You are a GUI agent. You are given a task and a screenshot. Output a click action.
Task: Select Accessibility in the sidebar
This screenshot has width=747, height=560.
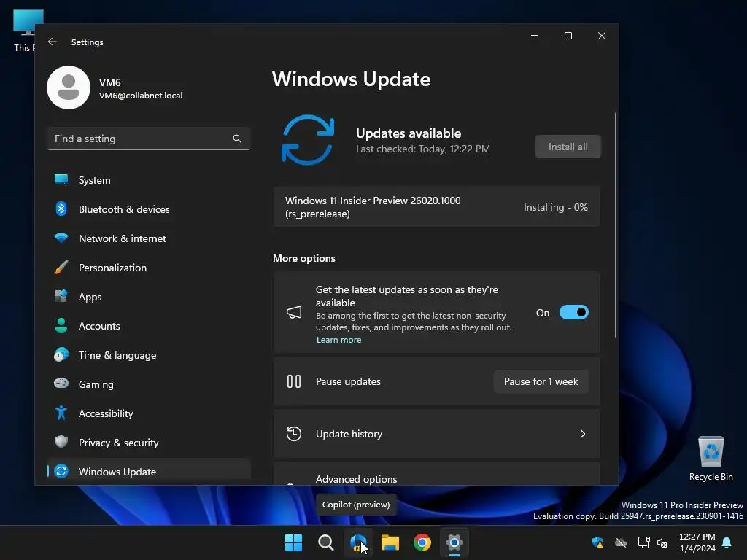[x=149, y=413]
